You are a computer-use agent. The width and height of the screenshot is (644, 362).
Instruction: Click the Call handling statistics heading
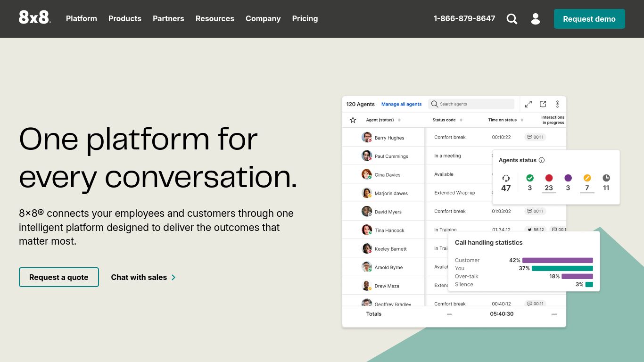(x=489, y=242)
